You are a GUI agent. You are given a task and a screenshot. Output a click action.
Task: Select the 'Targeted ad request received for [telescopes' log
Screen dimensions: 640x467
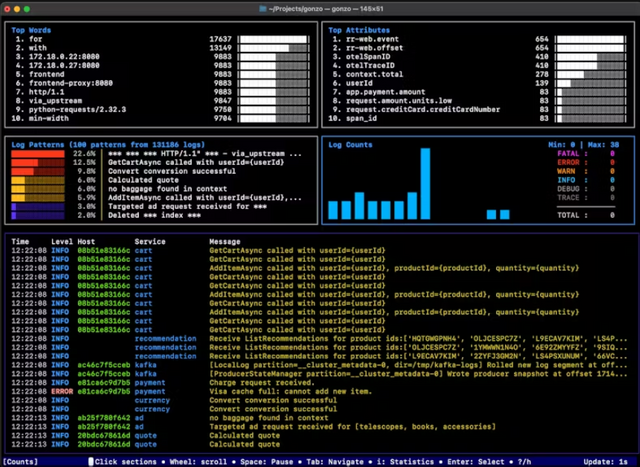[x=320, y=427]
